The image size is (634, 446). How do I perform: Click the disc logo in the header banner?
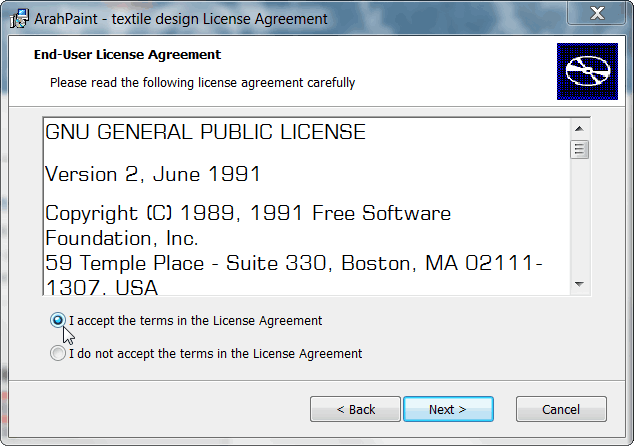pyautogui.click(x=587, y=71)
